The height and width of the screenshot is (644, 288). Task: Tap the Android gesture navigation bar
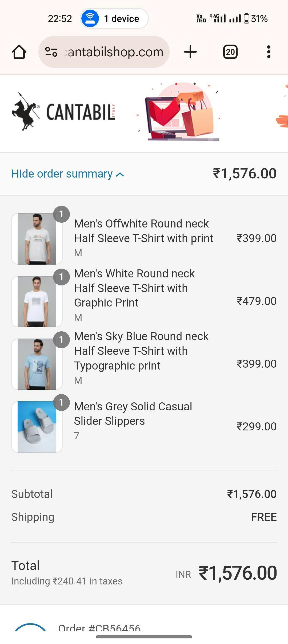144,637
